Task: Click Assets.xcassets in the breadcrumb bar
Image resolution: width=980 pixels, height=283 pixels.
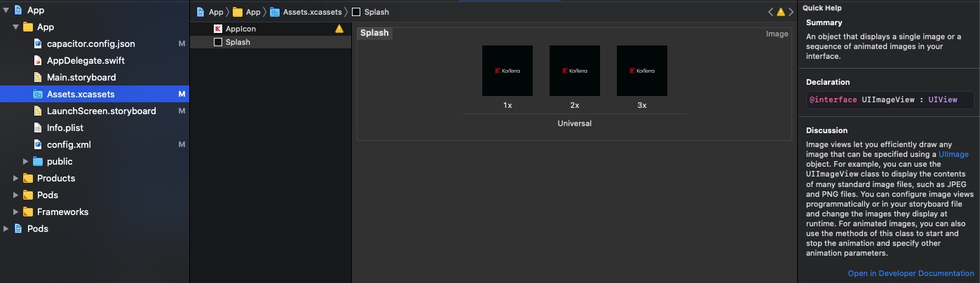Action: point(311,12)
